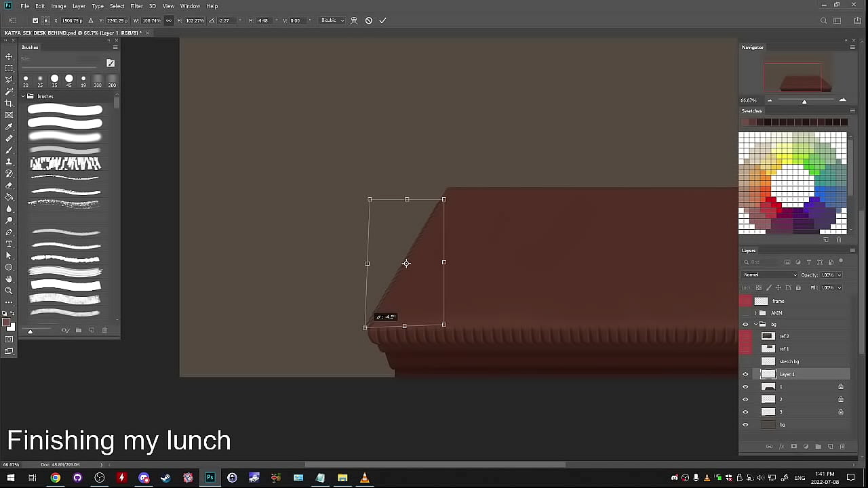Image resolution: width=868 pixels, height=488 pixels.
Task: Open the Window menu
Action: point(190,6)
